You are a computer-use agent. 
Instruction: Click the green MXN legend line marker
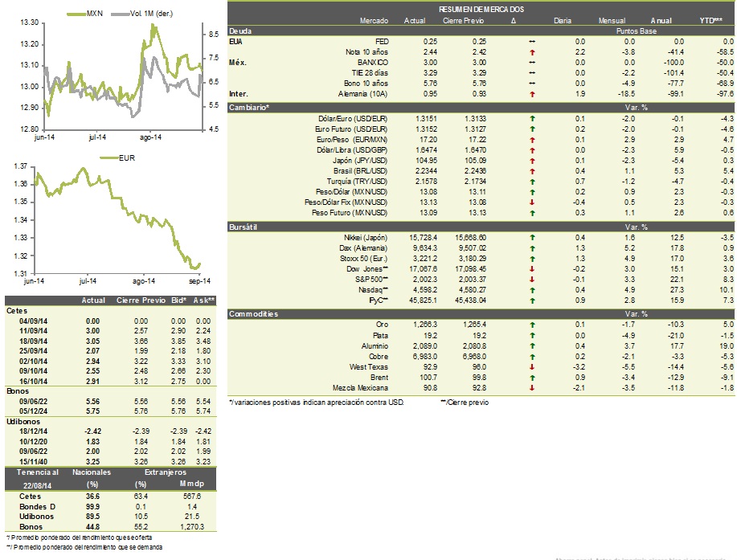pyautogui.click(x=76, y=14)
